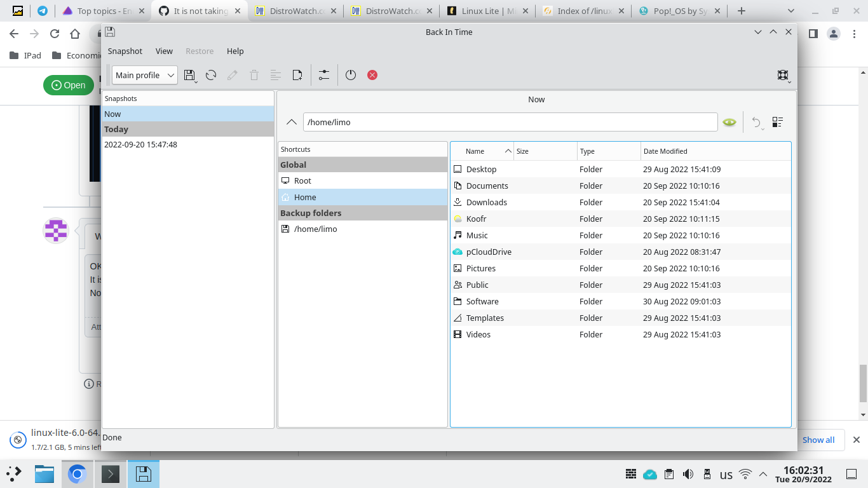Open the View menu

point(164,51)
